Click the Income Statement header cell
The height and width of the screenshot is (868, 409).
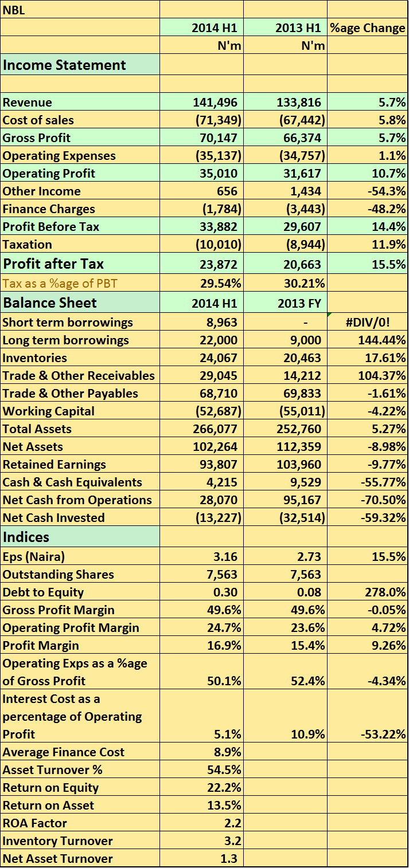pyautogui.click(x=80, y=65)
